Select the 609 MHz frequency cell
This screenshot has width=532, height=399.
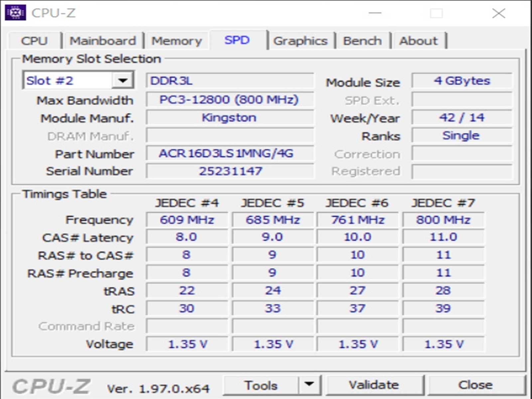coord(187,220)
